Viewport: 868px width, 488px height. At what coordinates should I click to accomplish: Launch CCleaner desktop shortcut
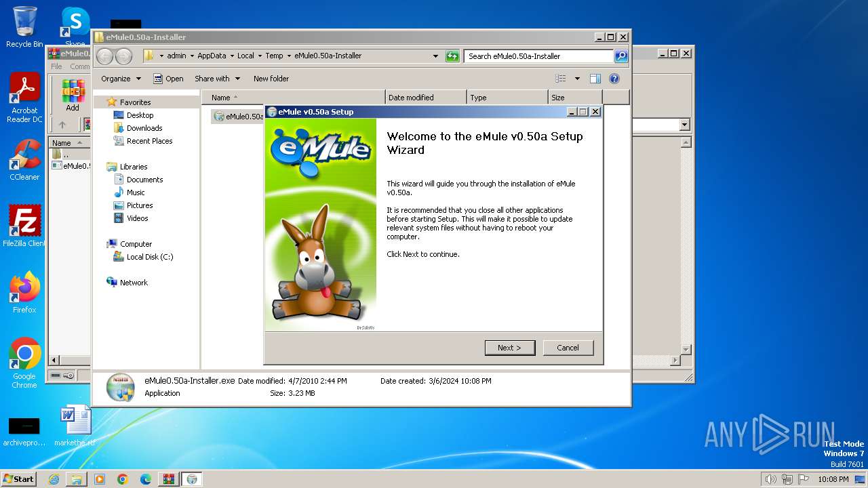pos(24,161)
